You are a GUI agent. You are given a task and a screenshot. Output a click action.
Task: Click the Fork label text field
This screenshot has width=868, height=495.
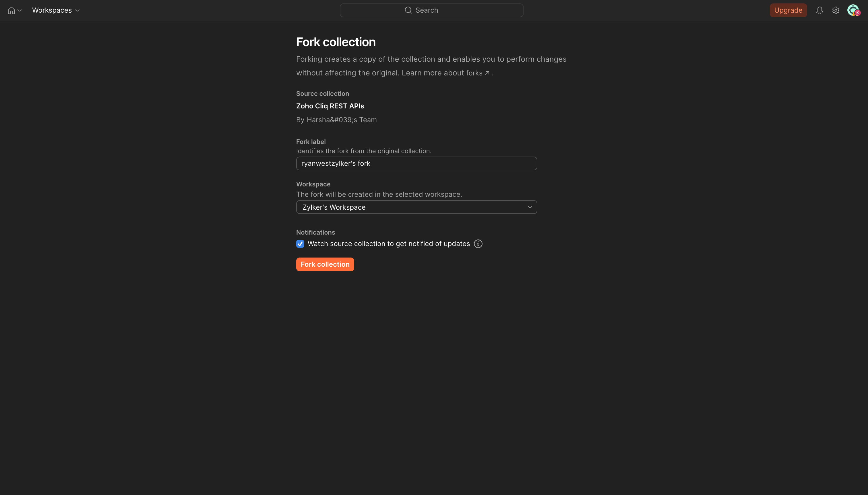click(x=416, y=163)
